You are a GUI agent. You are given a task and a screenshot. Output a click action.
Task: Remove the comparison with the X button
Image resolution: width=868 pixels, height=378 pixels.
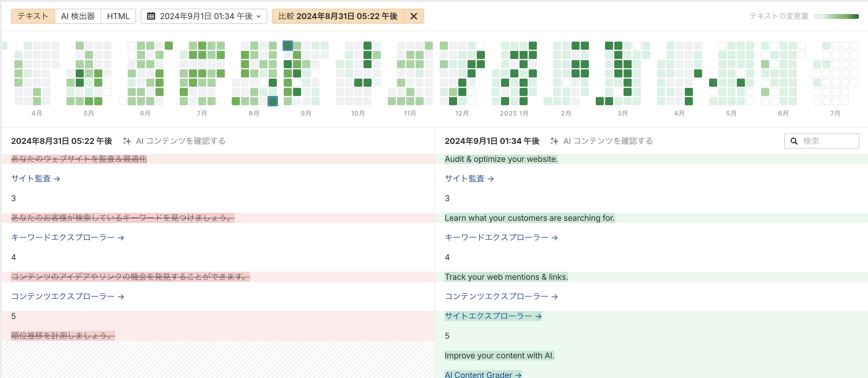(413, 16)
